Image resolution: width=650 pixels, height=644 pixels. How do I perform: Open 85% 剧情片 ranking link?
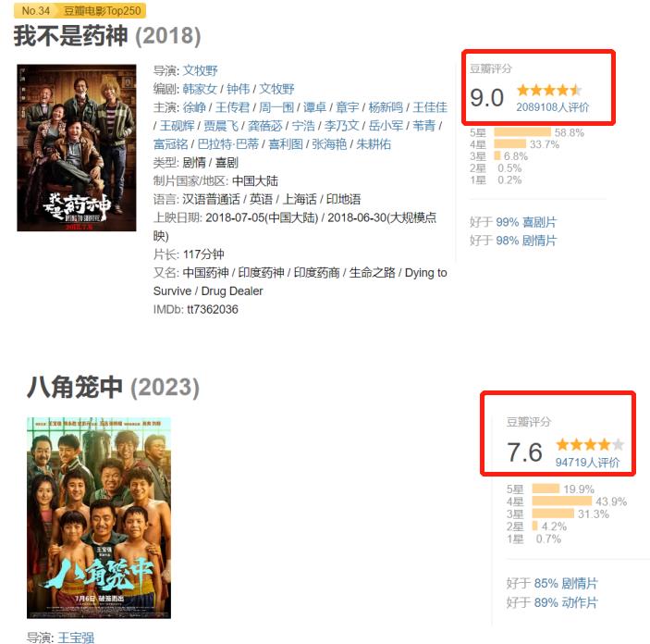(566, 584)
